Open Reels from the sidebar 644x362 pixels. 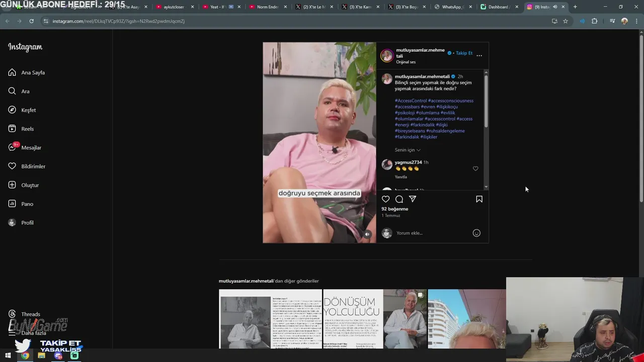[x=21, y=129]
